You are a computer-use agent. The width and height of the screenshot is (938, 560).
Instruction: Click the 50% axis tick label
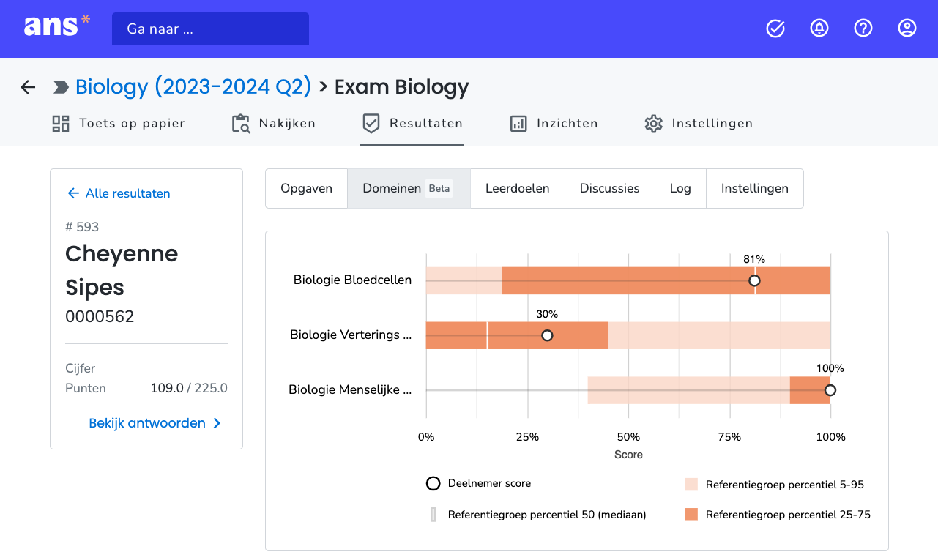point(628,437)
